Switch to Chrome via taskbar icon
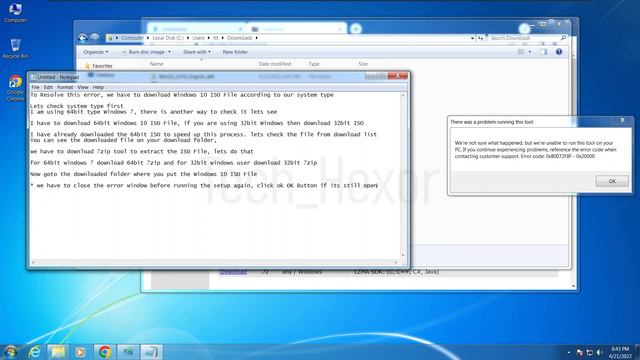640x360 pixels. pyautogui.click(x=104, y=352)
